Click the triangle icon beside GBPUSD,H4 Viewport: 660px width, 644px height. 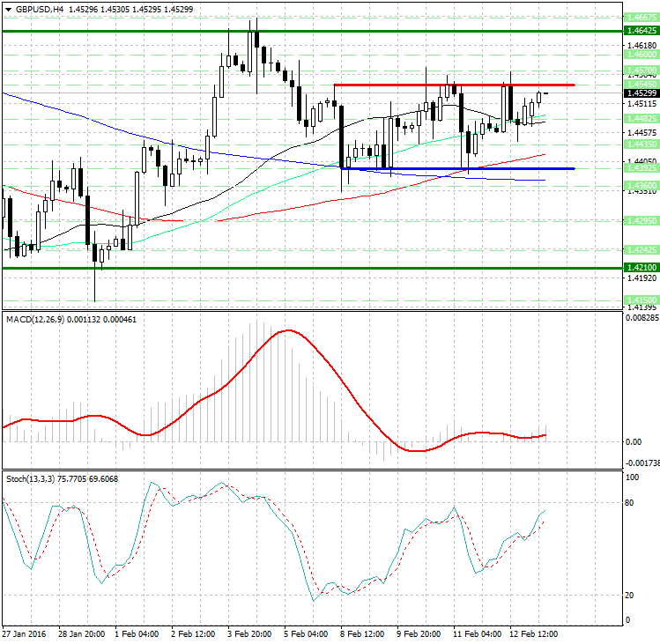coord(8,8)
